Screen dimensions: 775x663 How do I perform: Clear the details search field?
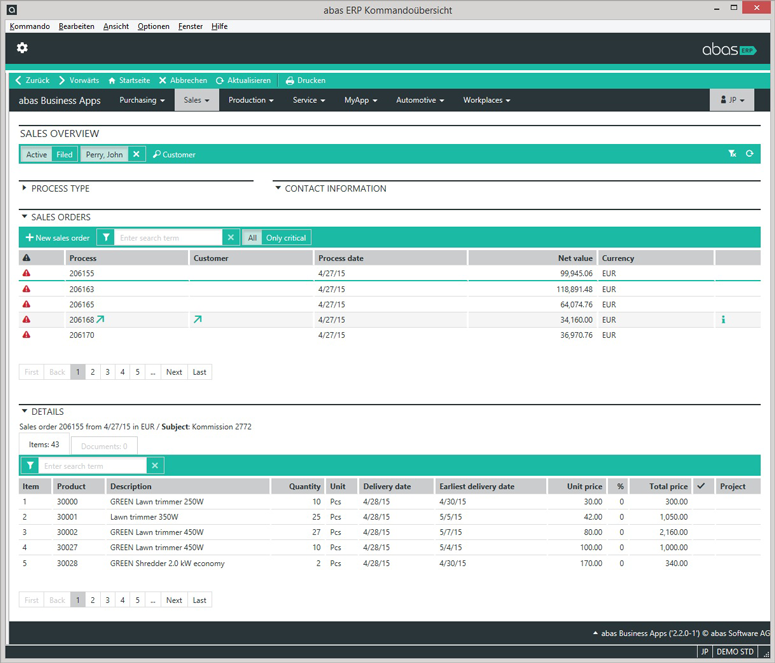155,465
